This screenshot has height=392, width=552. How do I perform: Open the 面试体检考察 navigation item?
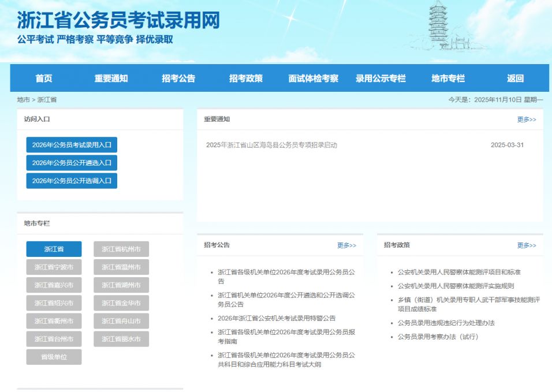[x=313, y=79]
